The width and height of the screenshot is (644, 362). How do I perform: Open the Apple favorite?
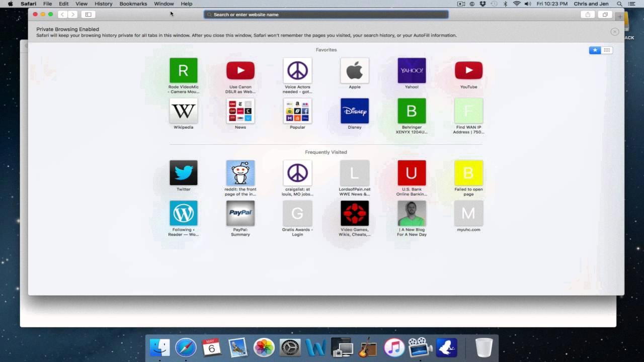pyautogui.click(x=355, y=70)
